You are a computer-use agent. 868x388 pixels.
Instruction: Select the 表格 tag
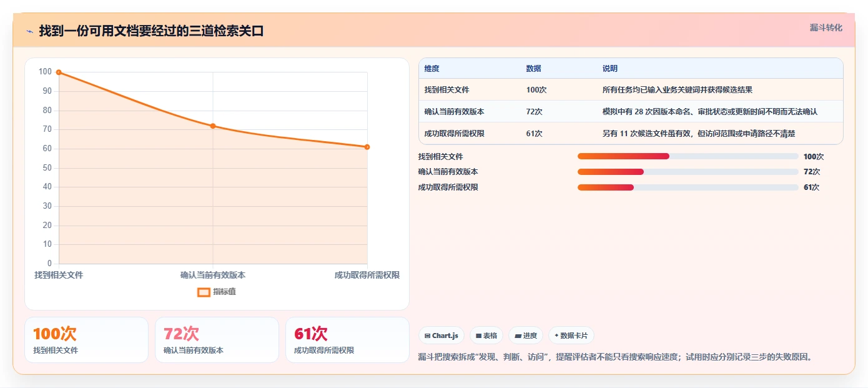coord(486,336)
